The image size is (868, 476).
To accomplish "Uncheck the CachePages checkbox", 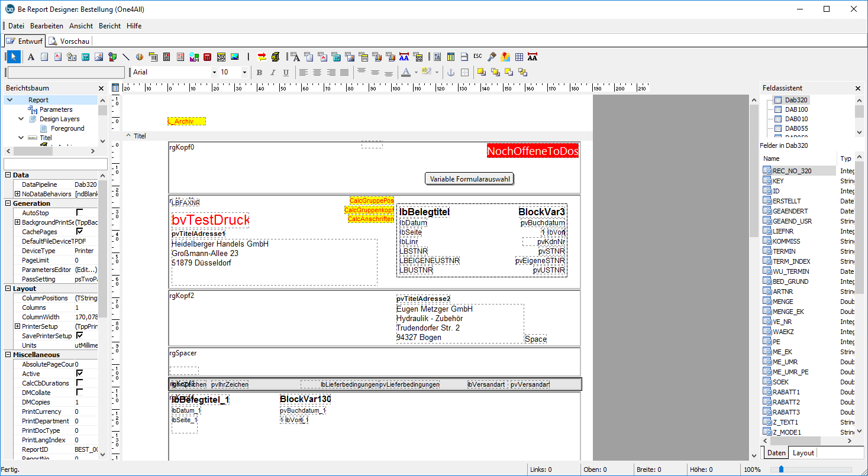I will 80,232.
